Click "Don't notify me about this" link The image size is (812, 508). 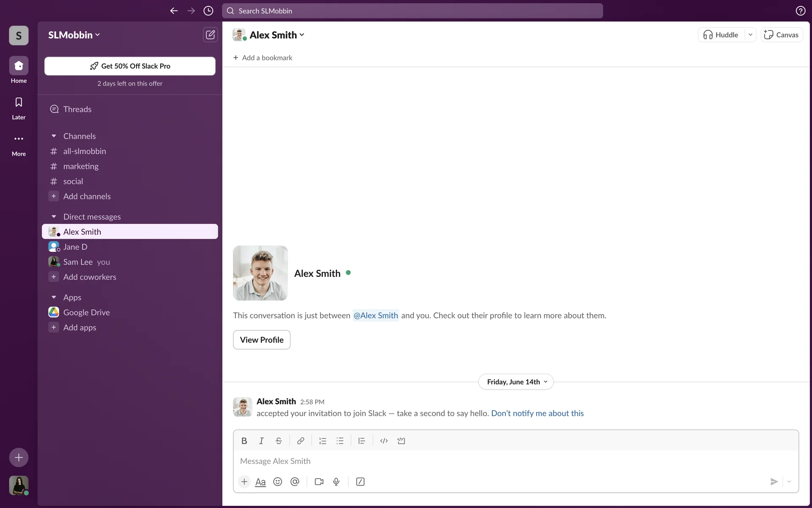[x=537, y=413]
